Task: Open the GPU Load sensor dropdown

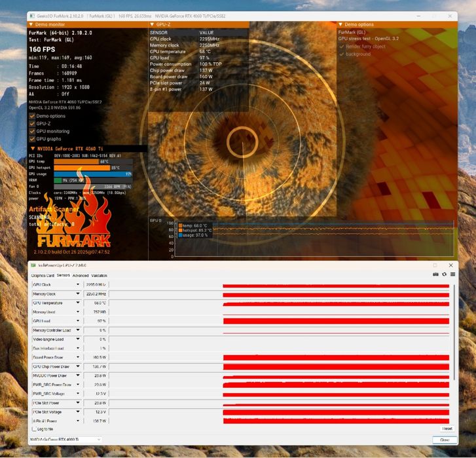Action: coord(78,321)
